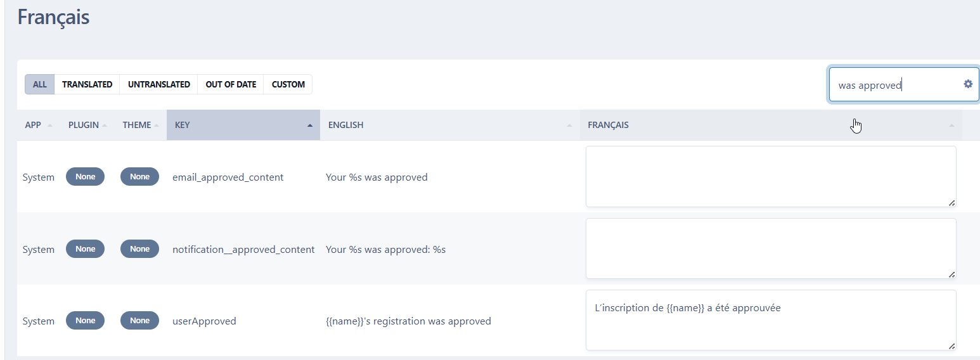The image size is (980, 360).
Task: Click Plugin None badge in notification__approved_content row
Action: (x=85, y=249)
